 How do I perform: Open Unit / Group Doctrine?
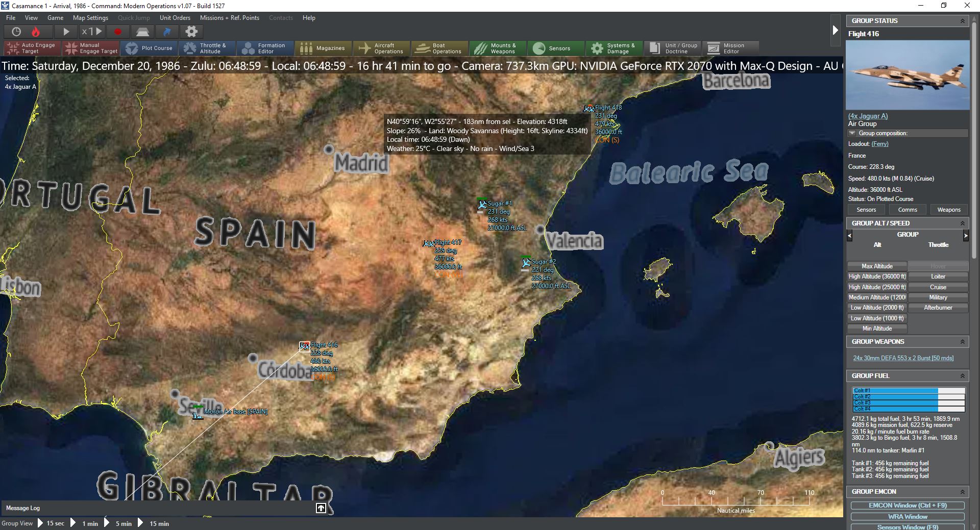coord(673,48)
